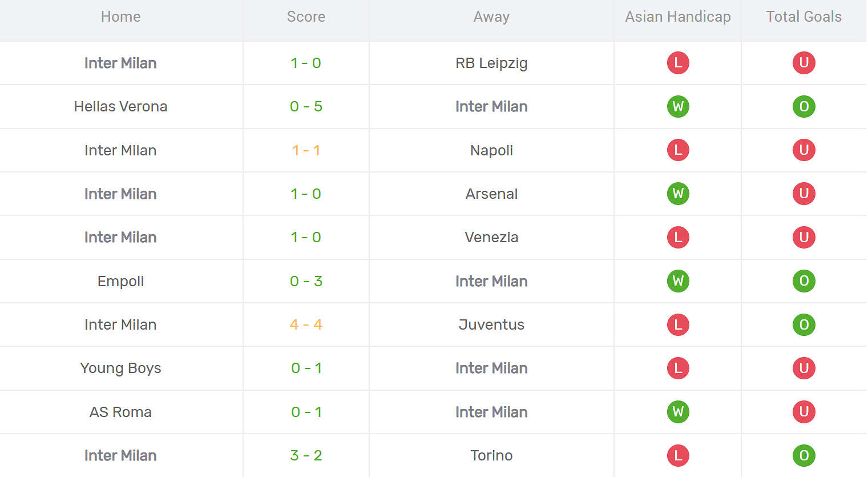
Task: Click the red L handicap badge in Young Boys row
Action: pos(678,368)
